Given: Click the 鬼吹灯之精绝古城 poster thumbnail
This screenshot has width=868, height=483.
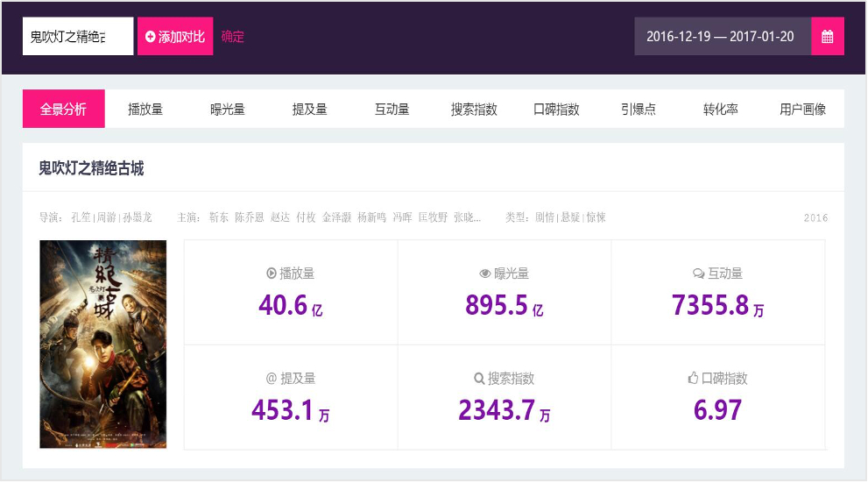Looking at the screenshot, I should click(x=103, y=344).
